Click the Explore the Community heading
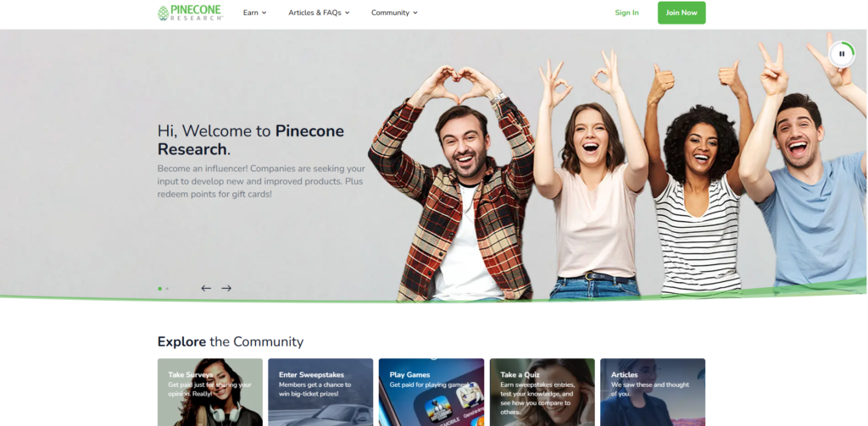868x426 pixels. click(231, 342)
